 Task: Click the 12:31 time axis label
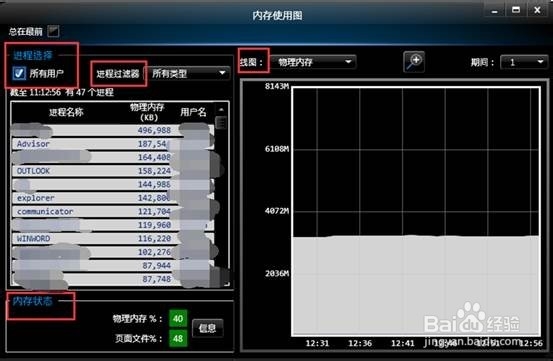[x=317, y=343]
